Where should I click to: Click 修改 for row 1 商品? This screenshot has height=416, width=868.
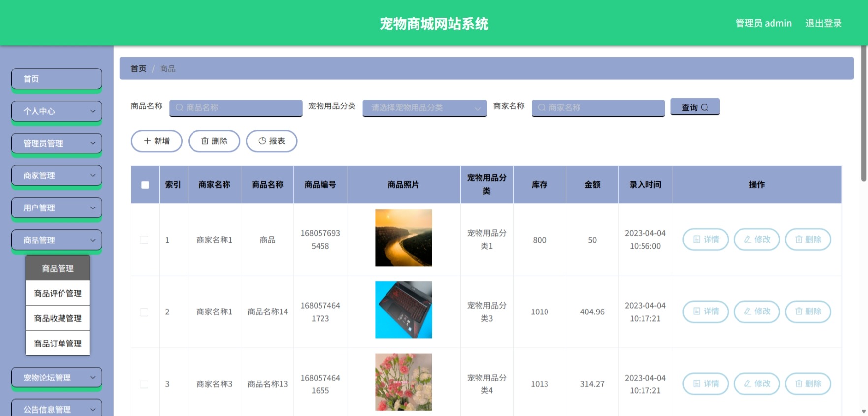[757, 240]
